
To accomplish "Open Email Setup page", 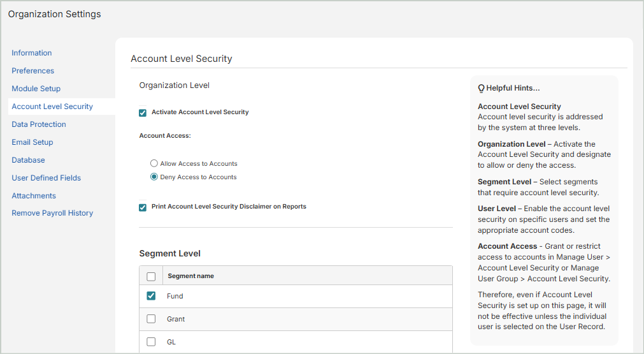I will [32, 142].
